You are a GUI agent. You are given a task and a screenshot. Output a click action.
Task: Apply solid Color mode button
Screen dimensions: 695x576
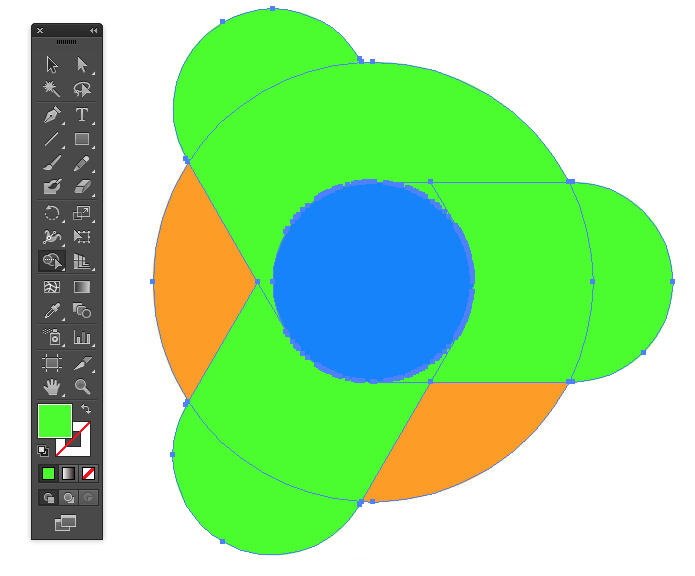coord(48,474)
